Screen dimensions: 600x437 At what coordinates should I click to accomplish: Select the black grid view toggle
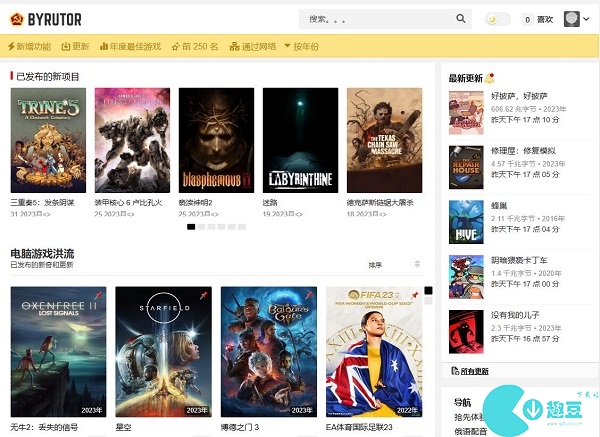tap(428, 290)
